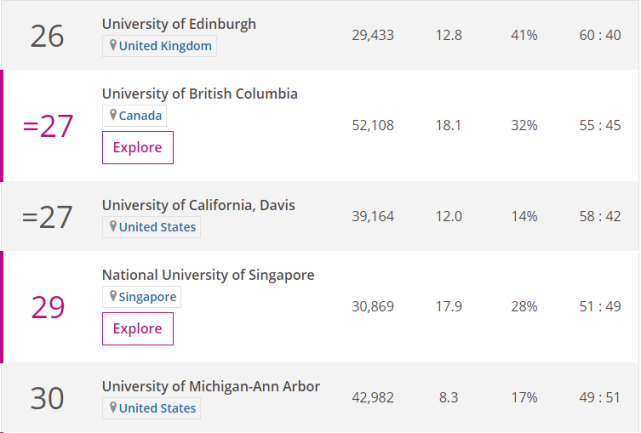Screen dimensions: 641x433
Task: Click rank 29 for National University of Singapore
Action: [47, 307]
